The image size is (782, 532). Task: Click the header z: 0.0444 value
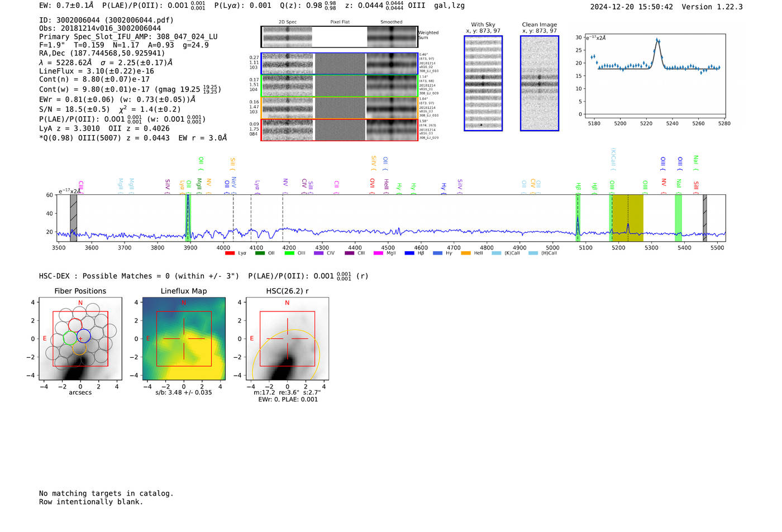tap(374, 6)
